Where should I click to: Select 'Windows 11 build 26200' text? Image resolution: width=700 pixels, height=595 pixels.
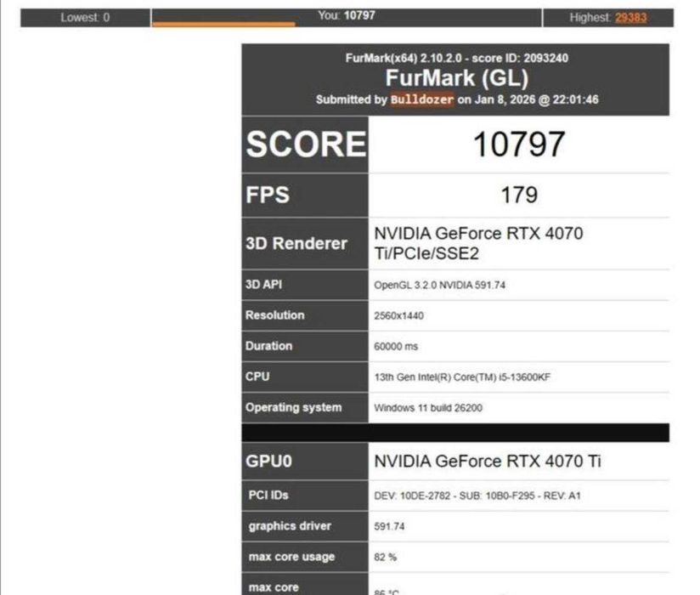tap(428, 408)
